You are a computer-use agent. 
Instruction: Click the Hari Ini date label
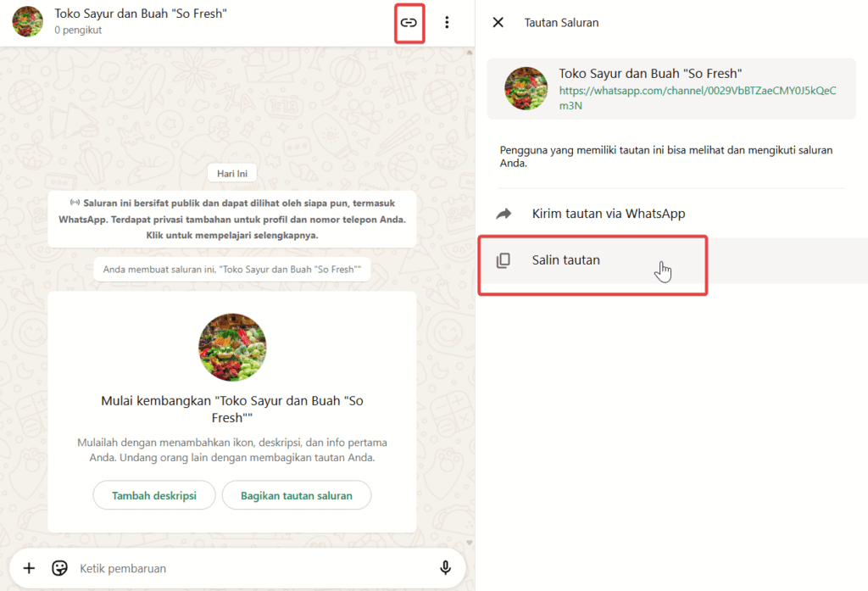(x=231, y=173)
